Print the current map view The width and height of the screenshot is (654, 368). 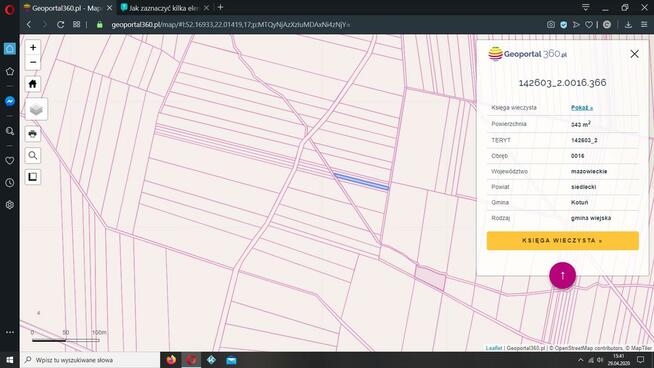(33, 134)
